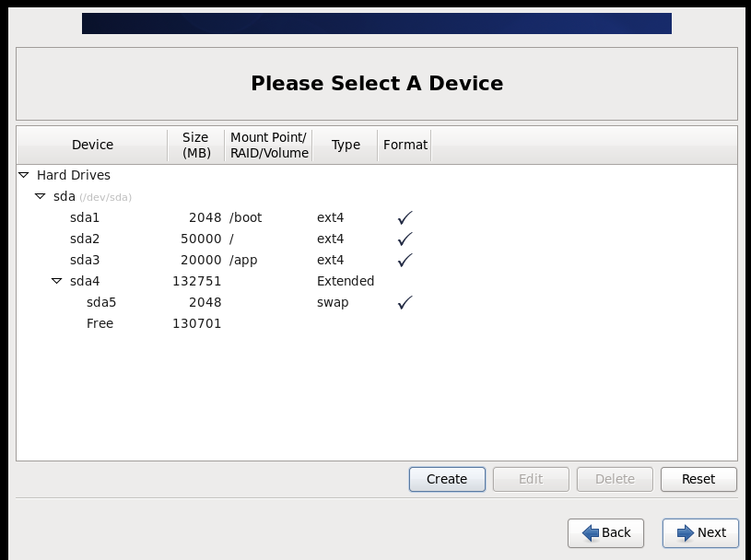Click the 130701 free size value

(197, 323)
